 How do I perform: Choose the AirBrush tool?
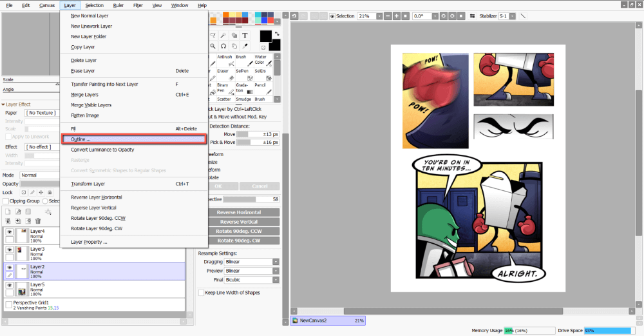(225, 60)
